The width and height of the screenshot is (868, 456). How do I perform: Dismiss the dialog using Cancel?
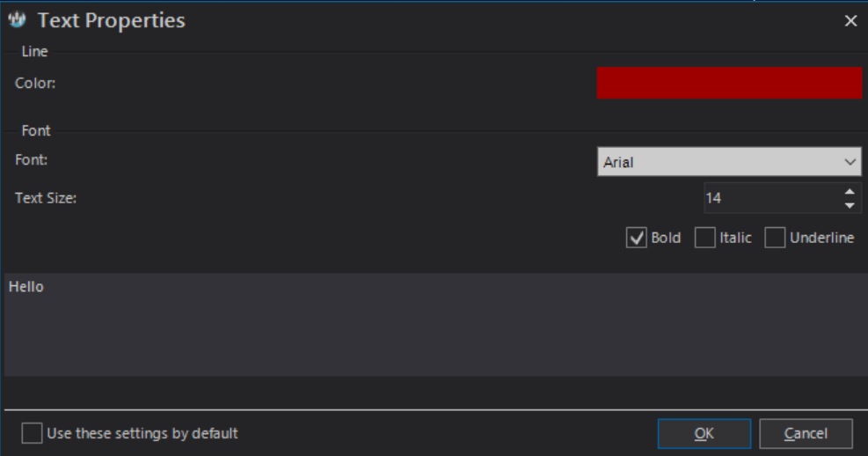806,433
